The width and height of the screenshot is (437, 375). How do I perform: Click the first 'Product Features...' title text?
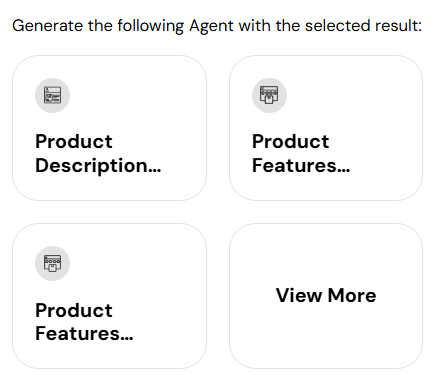301,153
